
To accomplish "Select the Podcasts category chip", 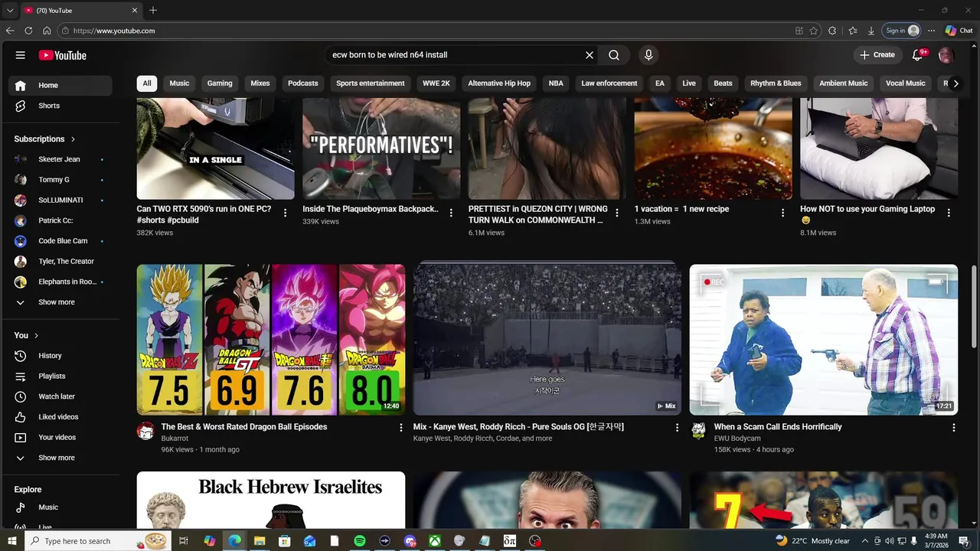I will (303, 83).
